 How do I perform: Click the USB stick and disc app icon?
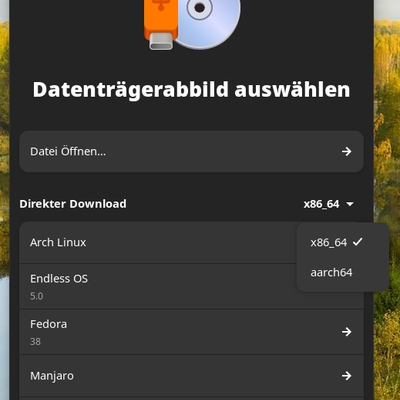pos(192,25)
